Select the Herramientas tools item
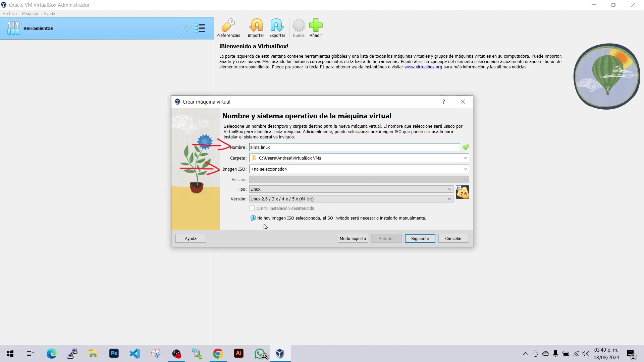This screenshot has height=362, width=644. [x=107, y=28]
